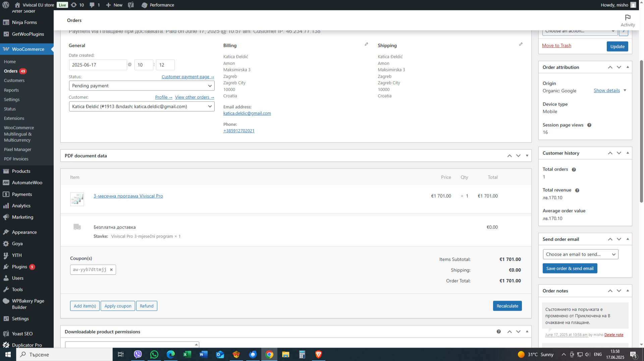The image size is (644, 361).
Task: Open the Status dropdown showing Pending payment
Action: 142,86
